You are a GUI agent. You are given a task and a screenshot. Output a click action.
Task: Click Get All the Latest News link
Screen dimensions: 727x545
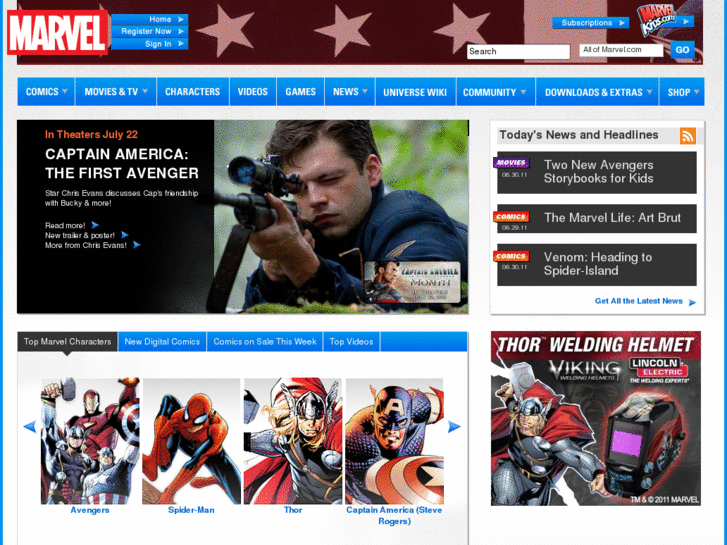(x=638, y=301)
